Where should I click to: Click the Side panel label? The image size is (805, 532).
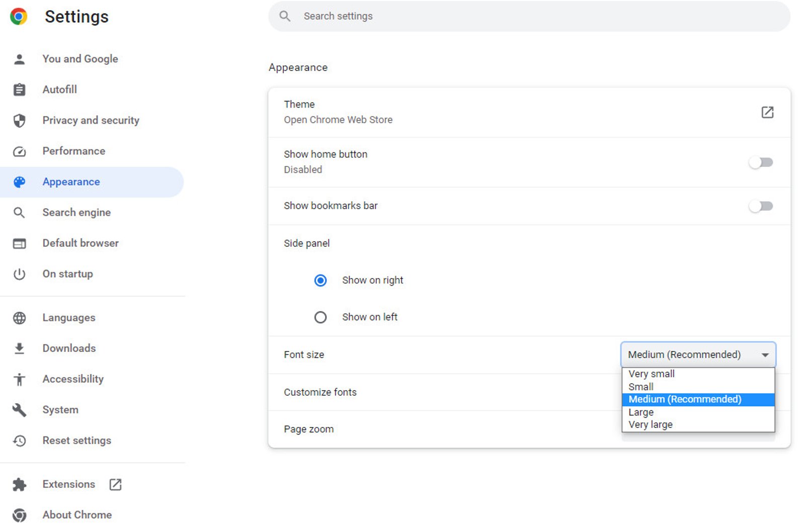point(306,243)
